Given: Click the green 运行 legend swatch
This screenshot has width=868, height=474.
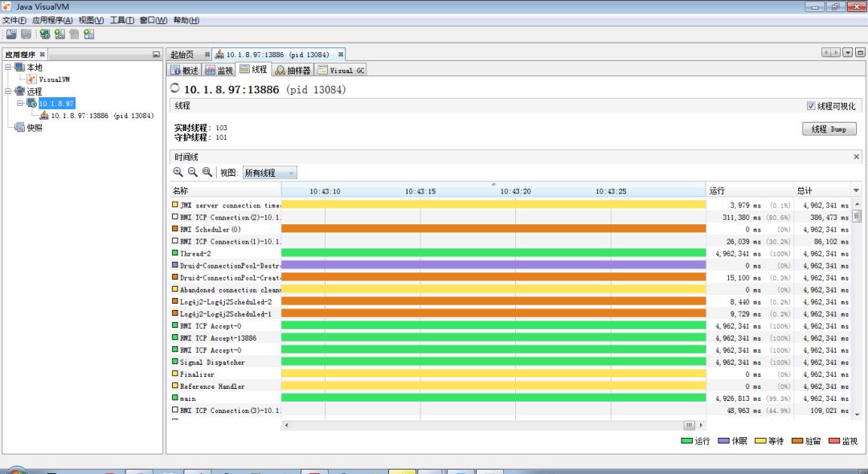Looking at the screenshot, I should (686, 441).
